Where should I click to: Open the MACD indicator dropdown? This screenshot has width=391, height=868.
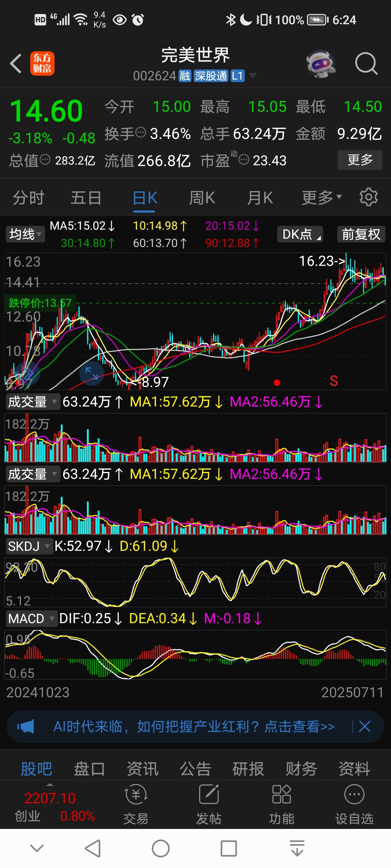click(31, 618)
